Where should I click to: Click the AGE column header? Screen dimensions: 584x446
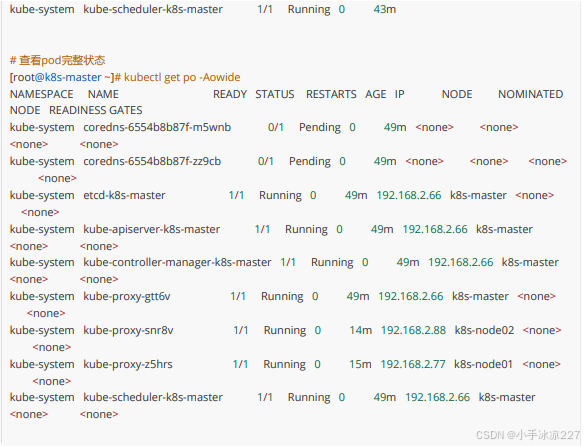point(375,94)
